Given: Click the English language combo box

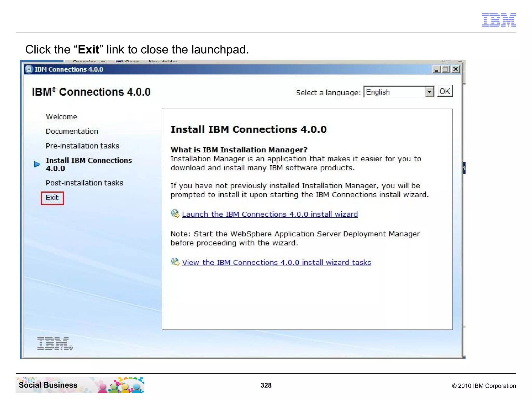Looking at the screenshot, I should [x=399, y=92].
